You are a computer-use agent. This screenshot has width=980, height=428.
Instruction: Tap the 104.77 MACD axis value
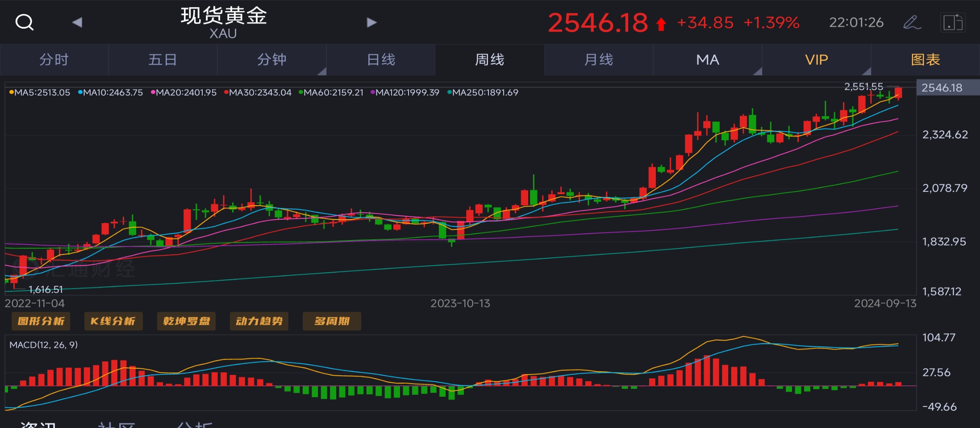pos(939,337)
